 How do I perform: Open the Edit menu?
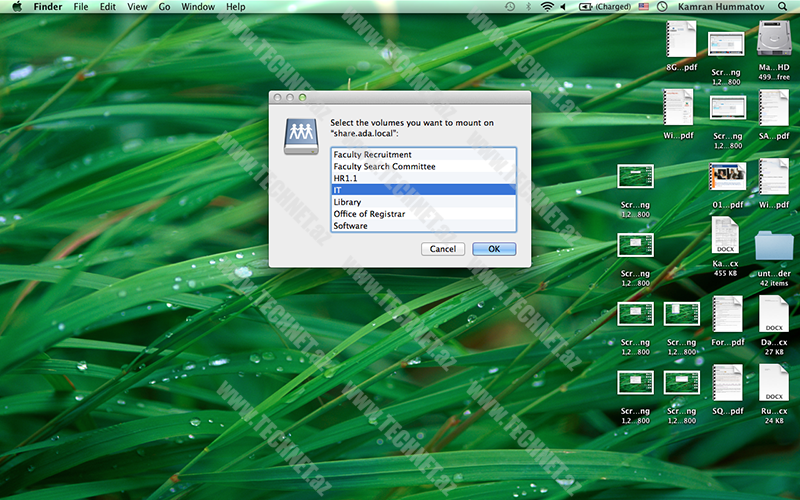108,7
